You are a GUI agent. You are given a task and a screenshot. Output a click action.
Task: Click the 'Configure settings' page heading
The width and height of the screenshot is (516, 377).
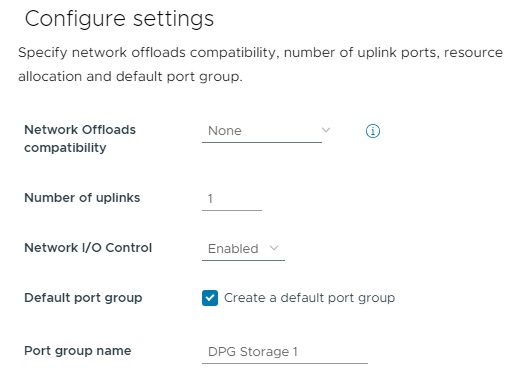119,19
